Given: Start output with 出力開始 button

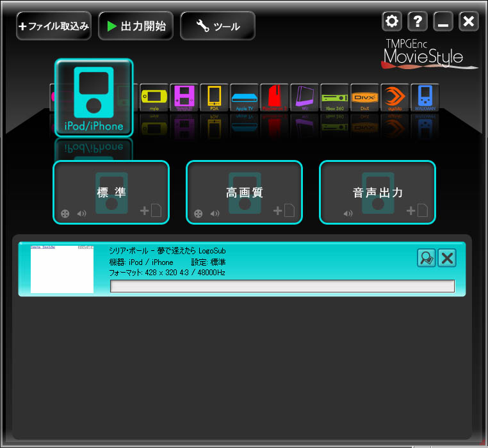Looking at the screenshot, I should [136, 26].
